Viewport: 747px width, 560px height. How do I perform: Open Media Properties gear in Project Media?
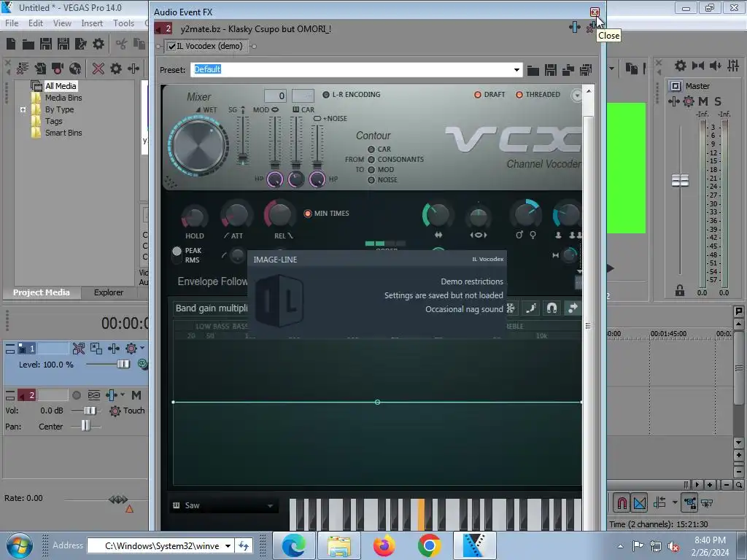[116, 69]
